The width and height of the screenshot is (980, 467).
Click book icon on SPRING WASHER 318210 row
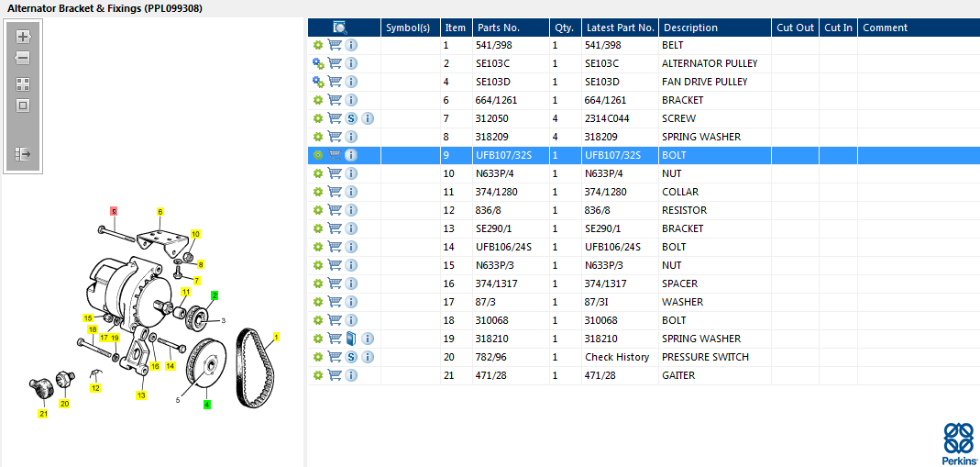tap(351, 339)
